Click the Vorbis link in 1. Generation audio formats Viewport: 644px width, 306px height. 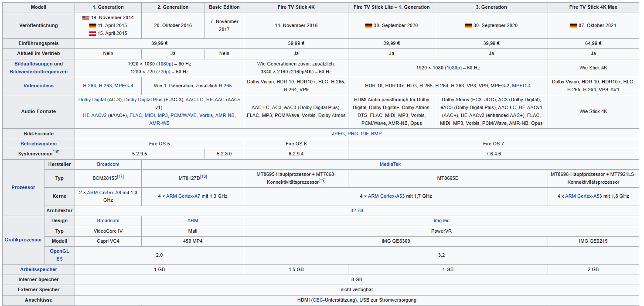[206, 115]
